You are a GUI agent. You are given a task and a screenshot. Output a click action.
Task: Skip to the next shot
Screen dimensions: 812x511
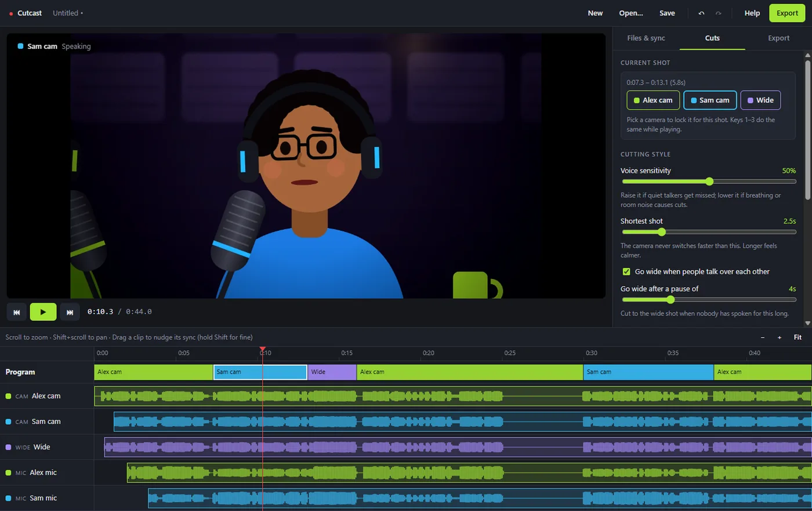[70, 312]
